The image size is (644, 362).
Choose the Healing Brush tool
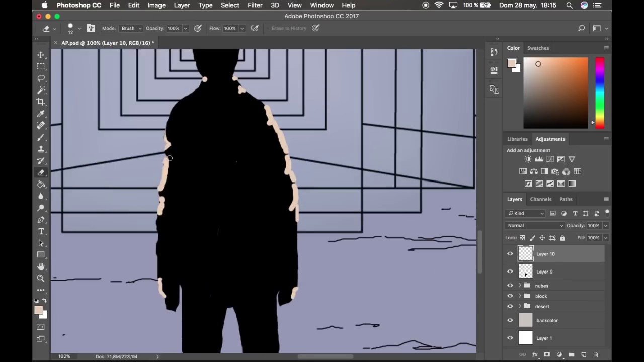tap(41, 125)
